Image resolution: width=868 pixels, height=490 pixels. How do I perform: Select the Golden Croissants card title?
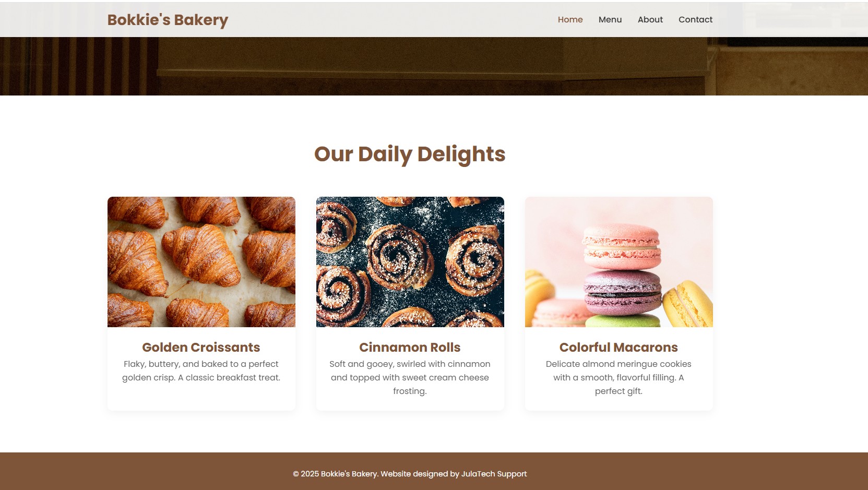tap(201, 347)
